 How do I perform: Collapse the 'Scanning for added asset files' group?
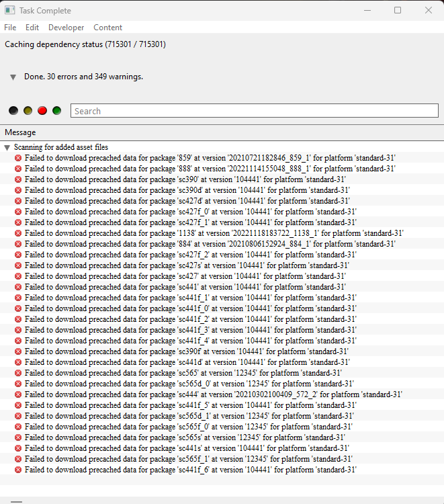point(7,148)
